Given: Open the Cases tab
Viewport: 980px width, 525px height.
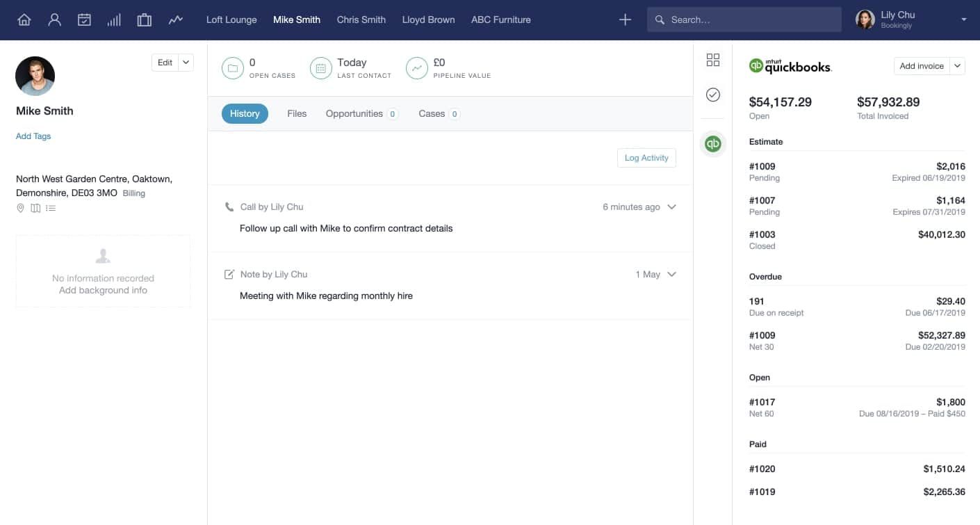Looking at the screenshot, I should click(x=439, y=113).
